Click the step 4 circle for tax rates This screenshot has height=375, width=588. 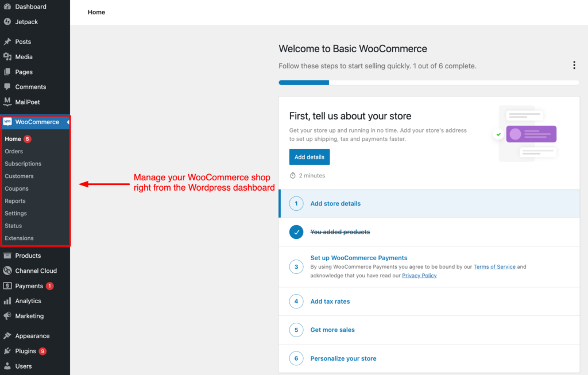pos(296,301)
